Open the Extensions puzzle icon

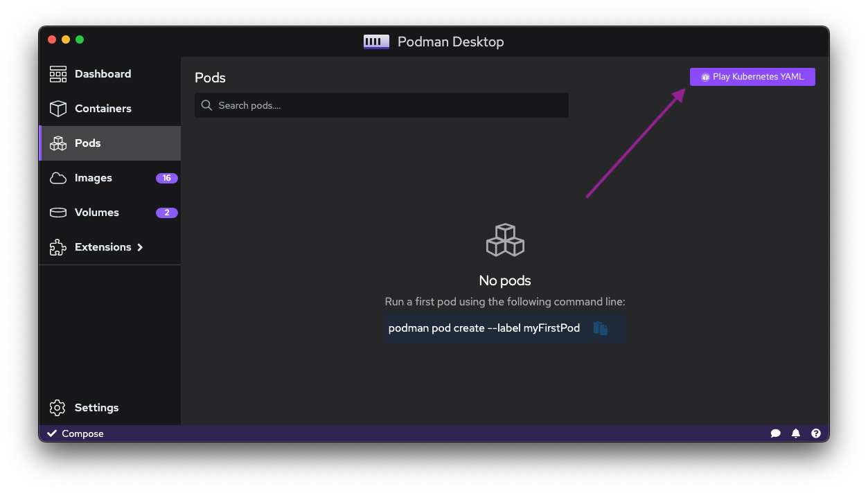(x=57, y=247)
